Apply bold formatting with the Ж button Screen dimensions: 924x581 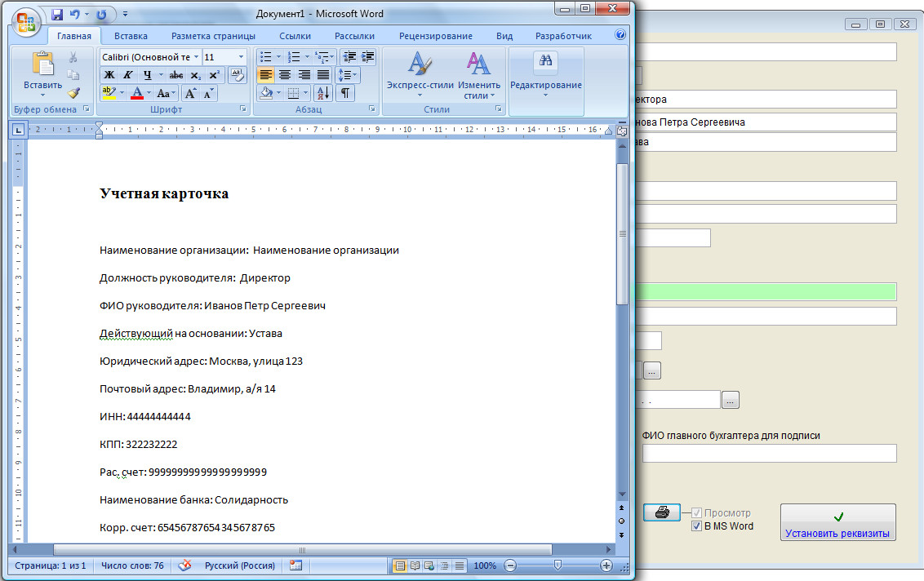point(109,75)
